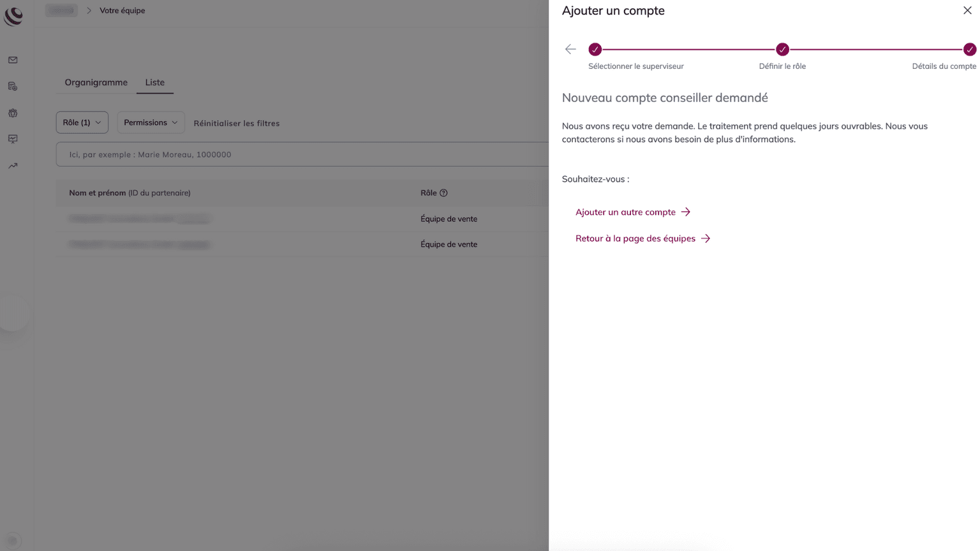Select the Détails du compte step circle

click(x=969, y=49)
